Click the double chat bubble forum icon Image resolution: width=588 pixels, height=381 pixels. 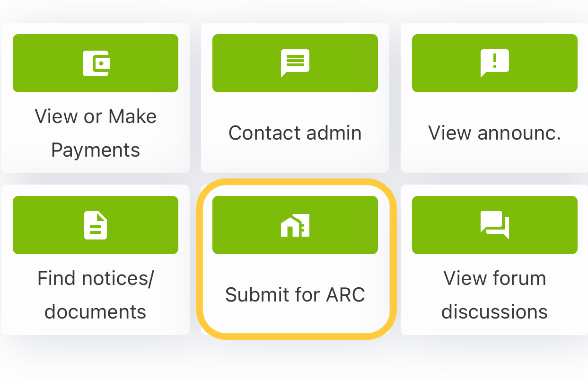point(495,225)
